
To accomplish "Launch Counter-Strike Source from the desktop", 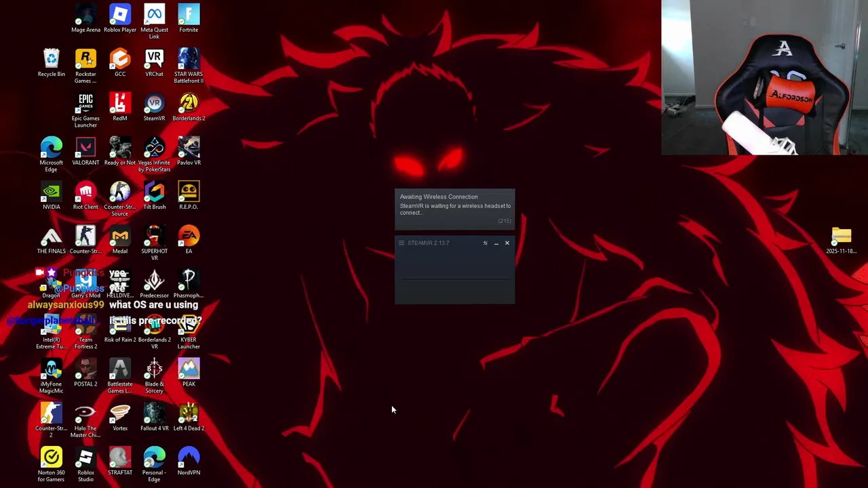I will pos(120,199).
